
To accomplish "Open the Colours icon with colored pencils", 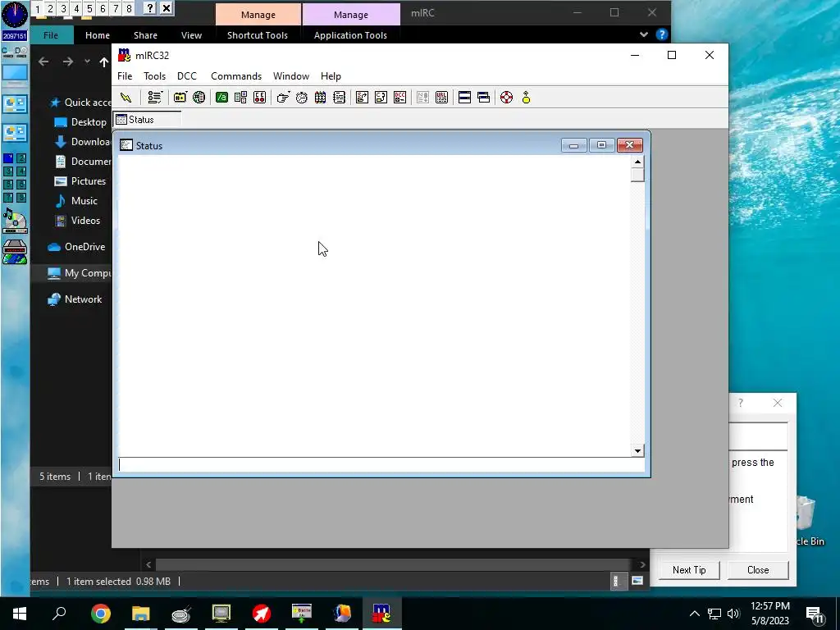I will 321,98.
